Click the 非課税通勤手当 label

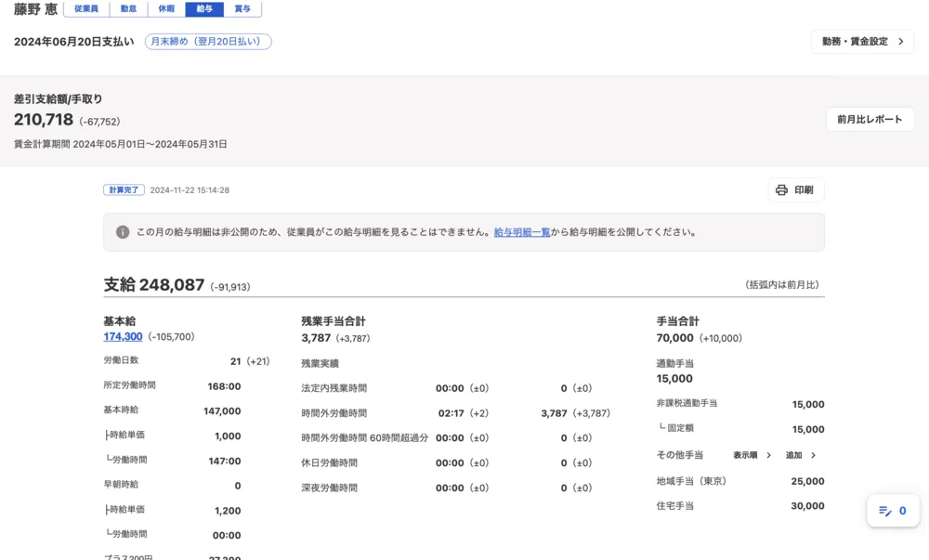point(687,403)
